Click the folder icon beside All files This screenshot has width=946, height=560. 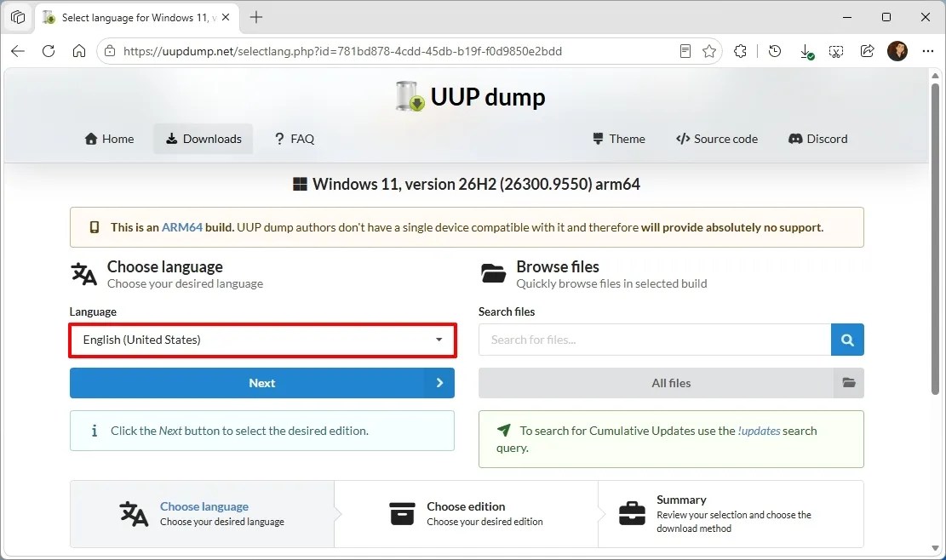coord(849,383)
